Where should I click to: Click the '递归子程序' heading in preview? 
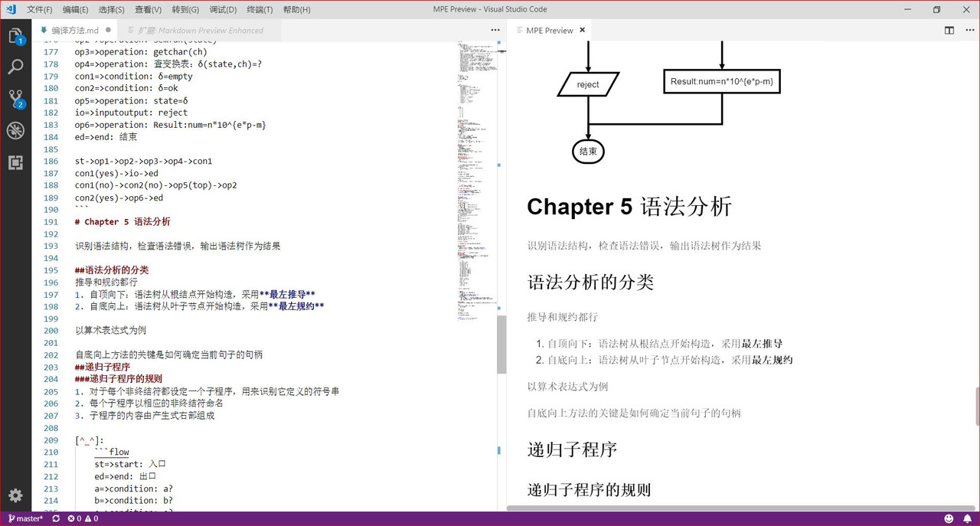pos(572,449)
